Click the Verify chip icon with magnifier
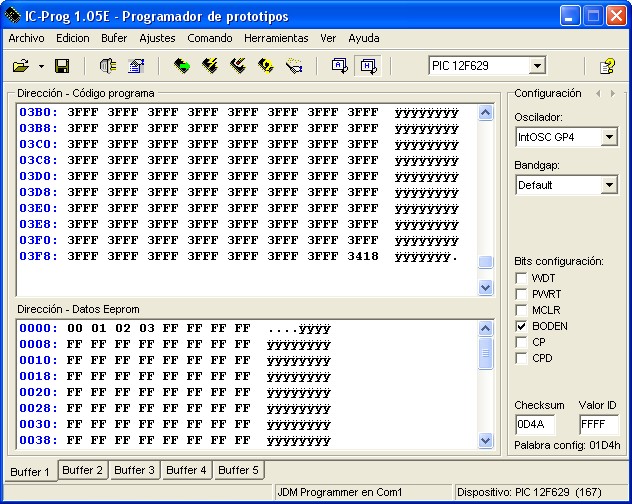The height and width of the screenshot is (504, 632). (x=266, y=66)
